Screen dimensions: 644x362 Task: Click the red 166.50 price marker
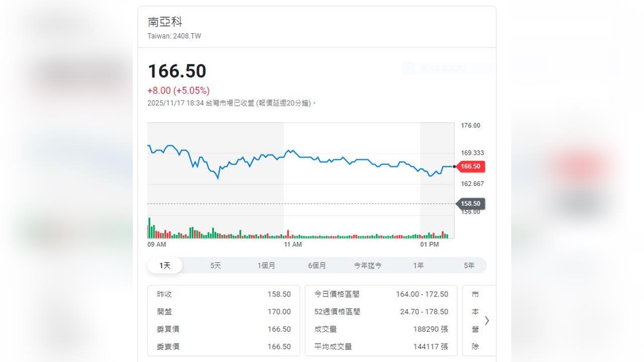(x=470, y=166)
